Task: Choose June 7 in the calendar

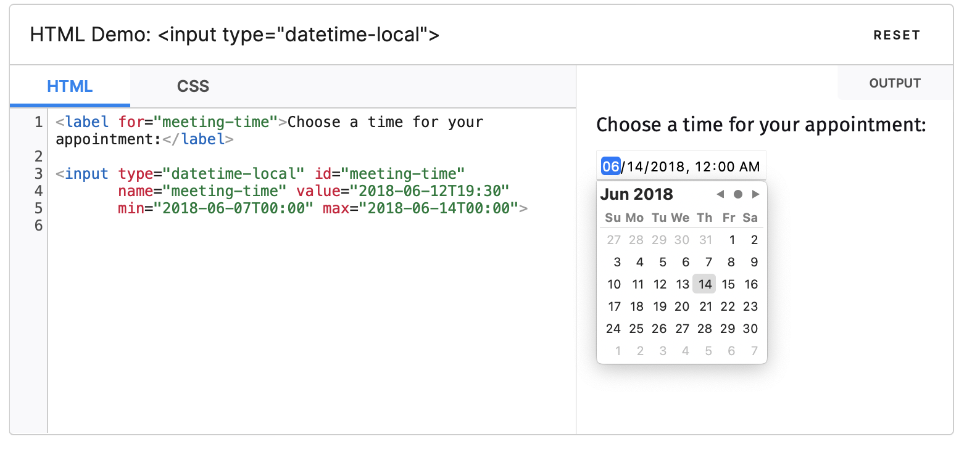Action: click(708, 262)
